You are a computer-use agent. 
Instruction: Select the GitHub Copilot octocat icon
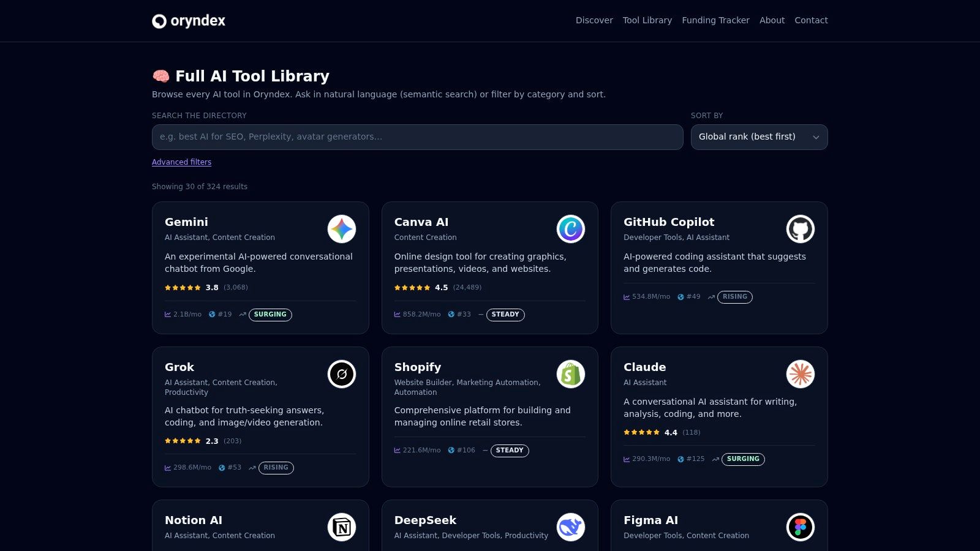801,229
